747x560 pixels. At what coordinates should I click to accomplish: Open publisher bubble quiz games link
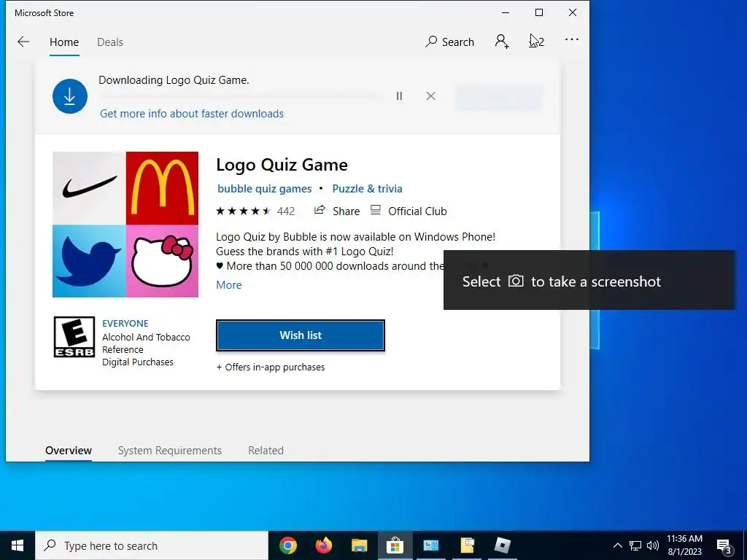coord(264,189)
